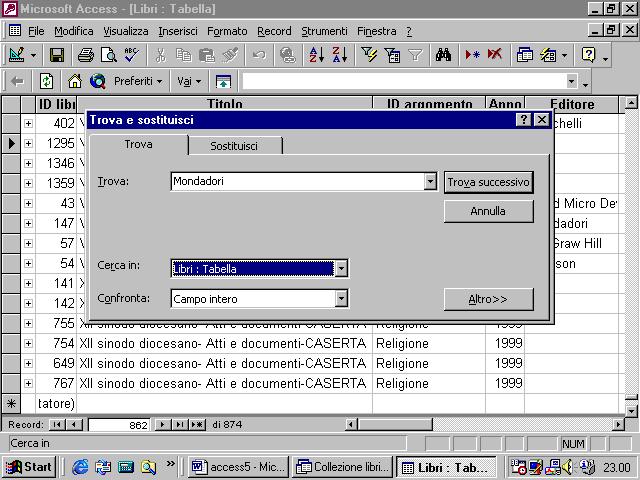
Task: Click the Cut scissors icon
Action: click(x=161, y=55)
